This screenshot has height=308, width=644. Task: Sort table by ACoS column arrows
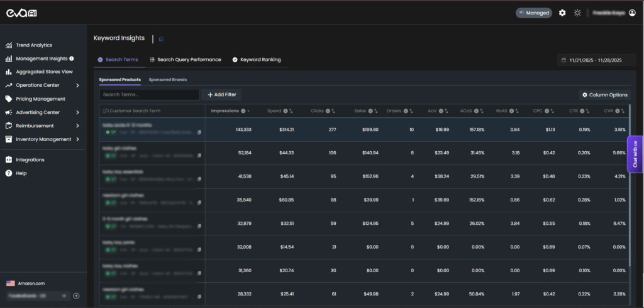pyautogui.click(x=483, y=111)
